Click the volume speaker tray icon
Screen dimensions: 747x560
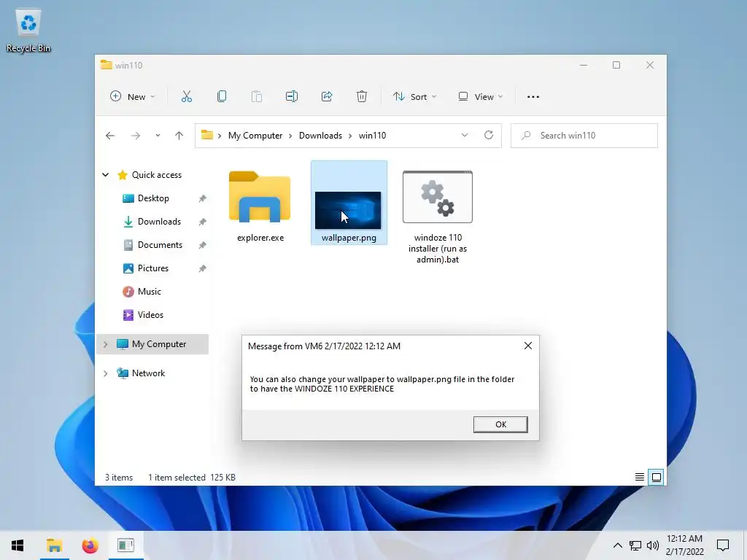653,545
